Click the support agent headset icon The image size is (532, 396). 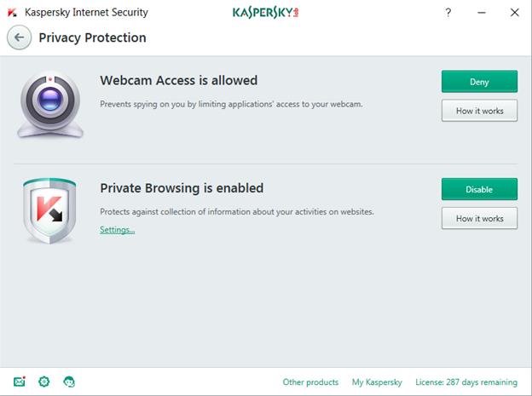point(69,382)
